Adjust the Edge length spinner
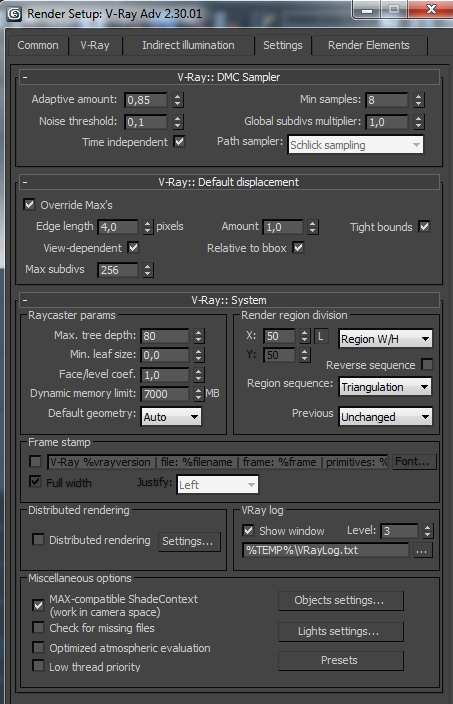This screenshot has width=453, height=704. [148, 227]
